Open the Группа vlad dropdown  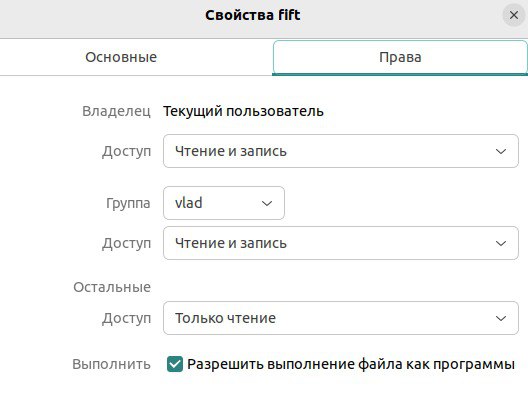point(224,203)
